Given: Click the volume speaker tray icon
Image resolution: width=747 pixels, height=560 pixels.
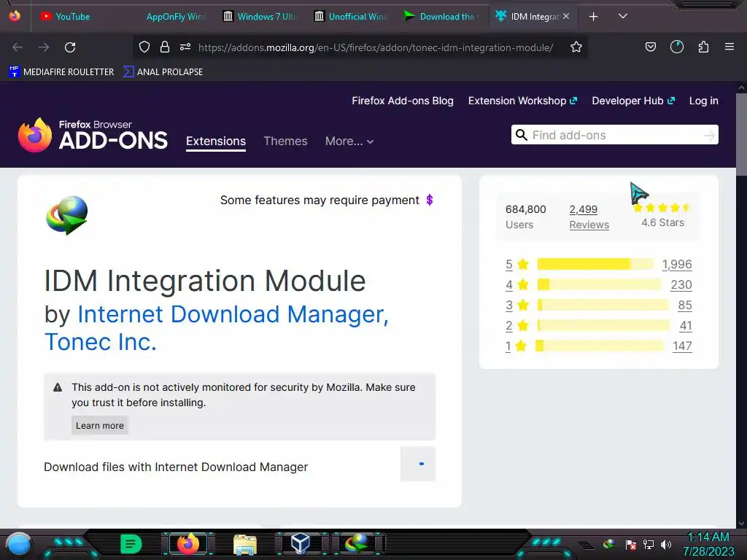Looking at the screenshot, I should 666,544.
